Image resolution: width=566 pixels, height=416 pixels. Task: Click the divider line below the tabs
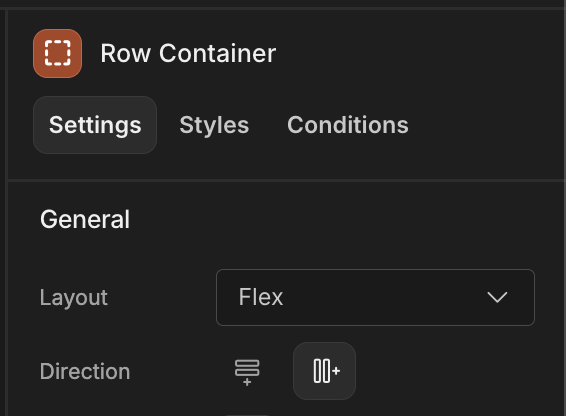click(x=287, y=179)
